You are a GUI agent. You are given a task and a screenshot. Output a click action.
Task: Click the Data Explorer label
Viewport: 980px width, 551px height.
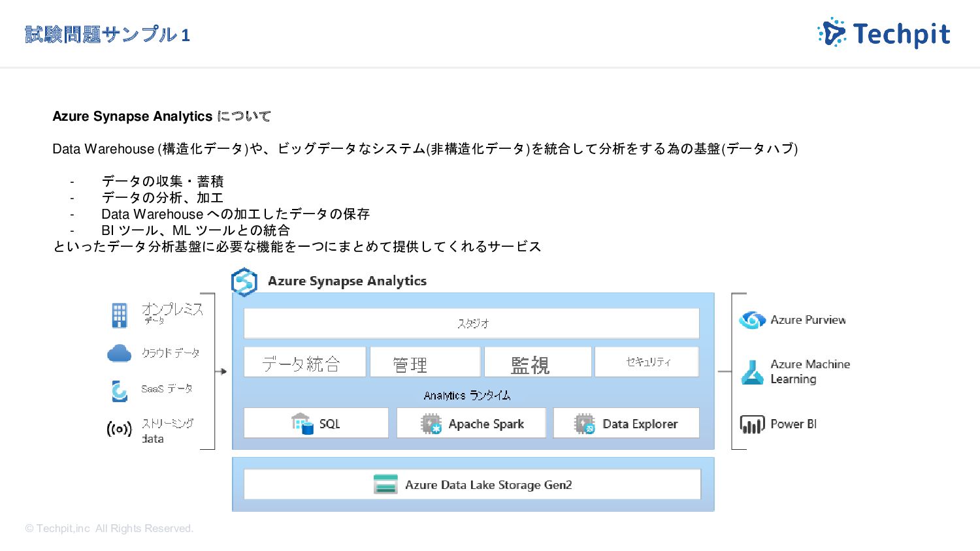pyautogui.click(x=640, y=424)
